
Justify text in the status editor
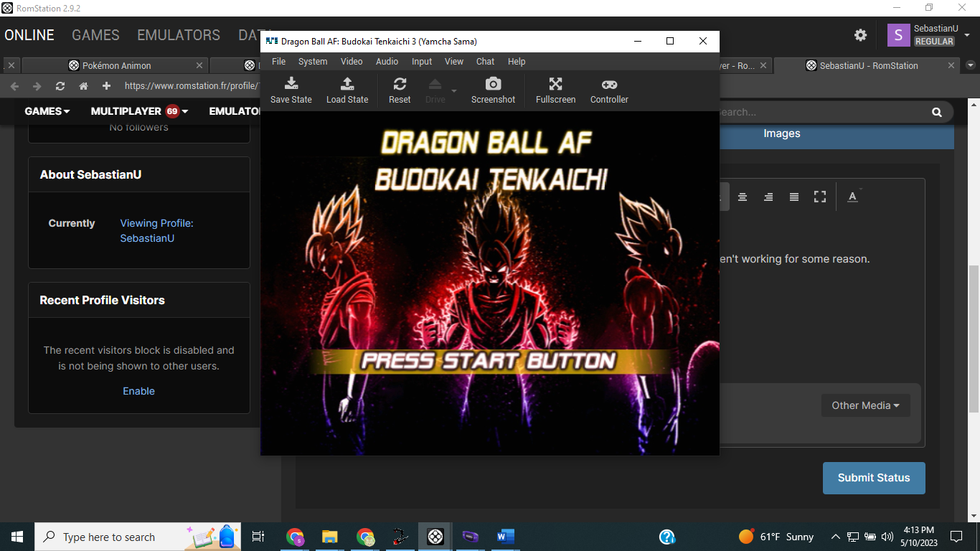794,197
